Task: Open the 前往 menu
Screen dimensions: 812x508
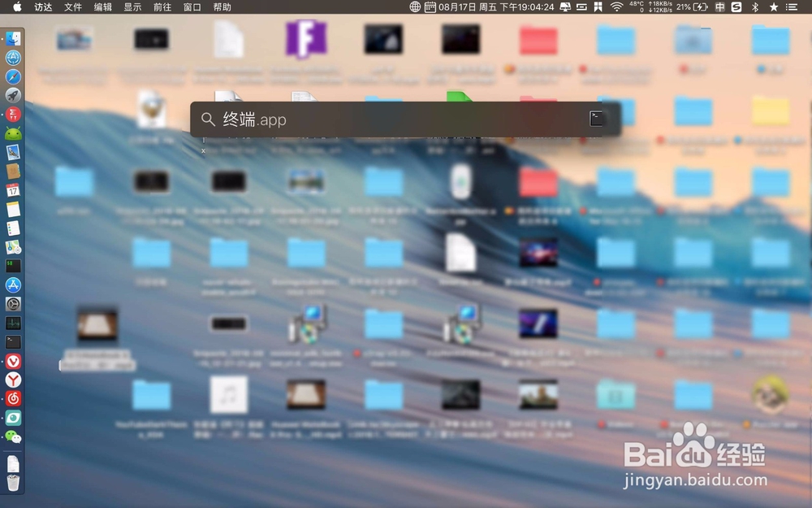Action: tap(162, 7)
